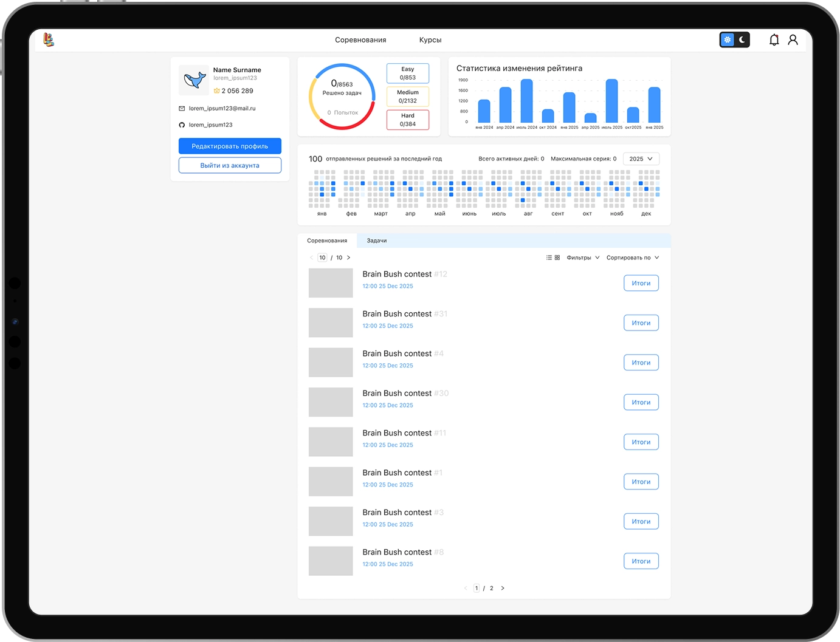Viewport: 840px width, 642px height.
Task: Enable dark mode with moon toggle
Action: click(742, 40)
